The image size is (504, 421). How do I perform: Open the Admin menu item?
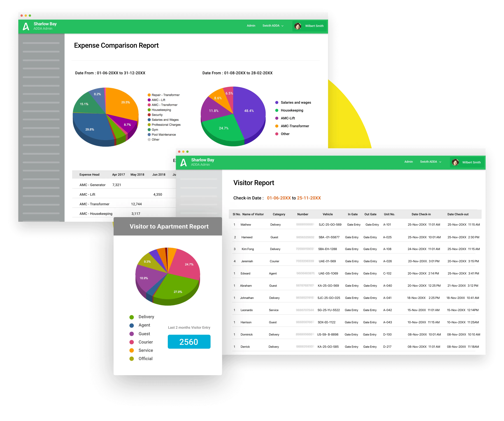coord(251,25)
